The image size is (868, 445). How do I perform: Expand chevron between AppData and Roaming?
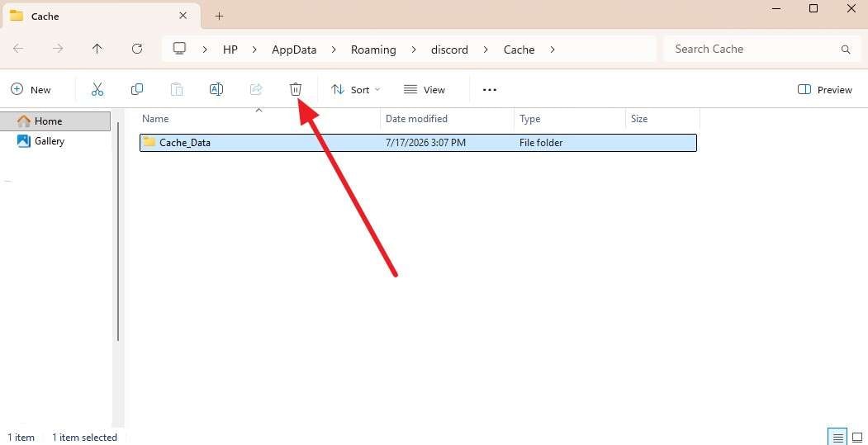(334, 50)
